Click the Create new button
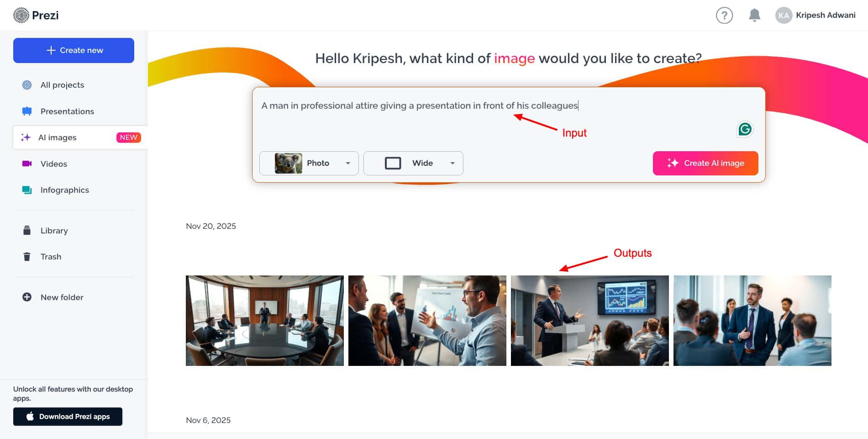This screenshot has height=439, width=868. (x=74, y=50)
